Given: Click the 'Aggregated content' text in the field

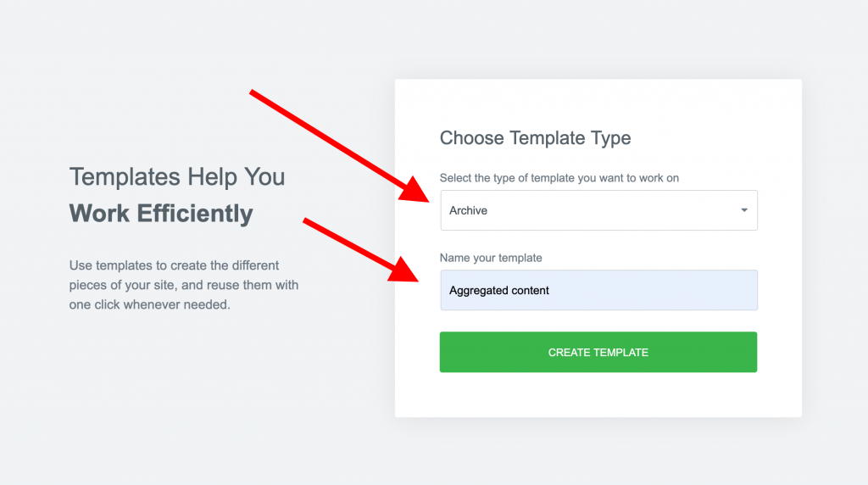Looking at the screenshot, I should pyautogui.click(x=499, y=291).
